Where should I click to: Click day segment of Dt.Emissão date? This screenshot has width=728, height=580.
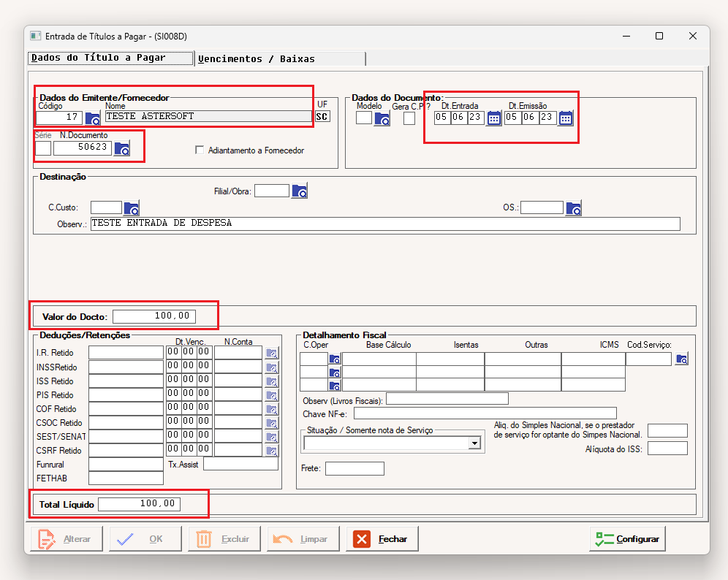(x=511, y=118)
